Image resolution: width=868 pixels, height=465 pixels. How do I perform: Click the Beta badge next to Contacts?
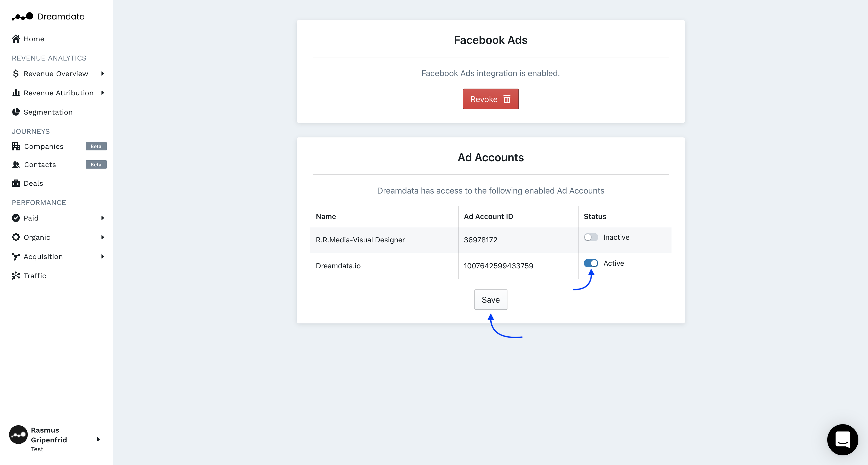(x=96, y=164)
